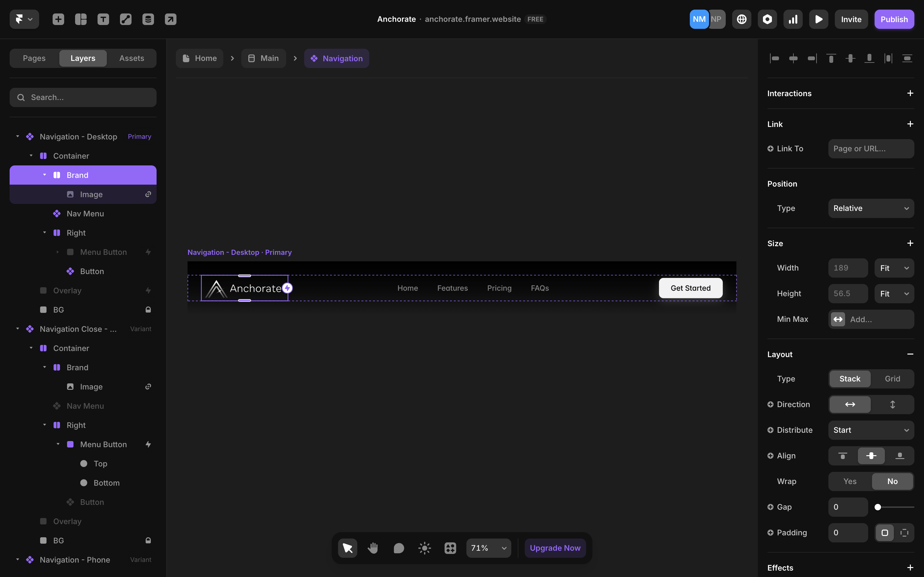Open the Layout tool in top toolbar
924x577 pixels.
(x=81, y=19)
